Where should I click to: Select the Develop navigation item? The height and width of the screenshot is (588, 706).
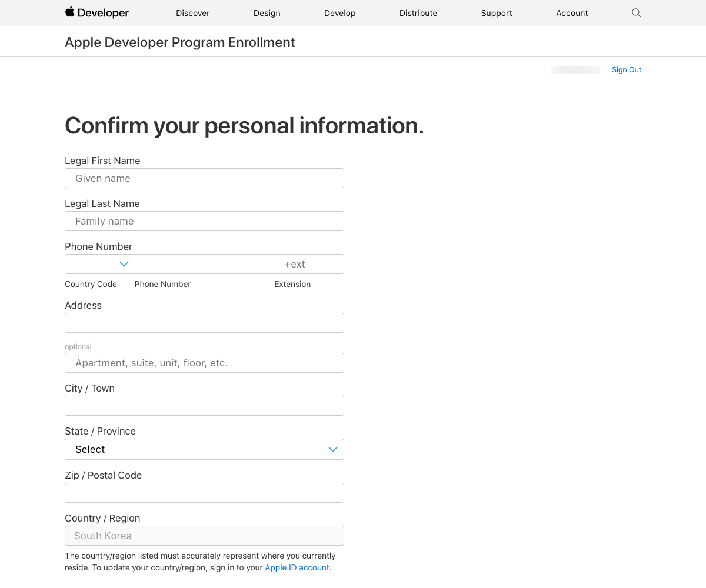(x=339, y=13)
